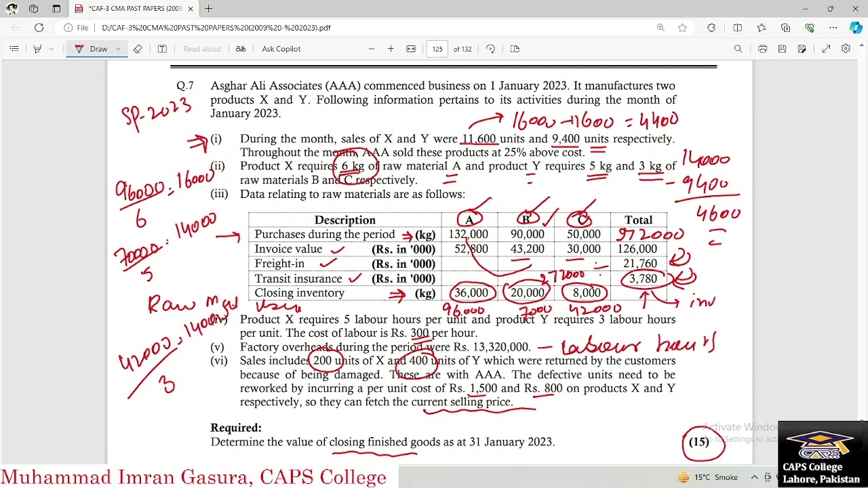This screenshot has width=868, height=488.
Task: Select the Erase tool
Action: tap(138, 49)
